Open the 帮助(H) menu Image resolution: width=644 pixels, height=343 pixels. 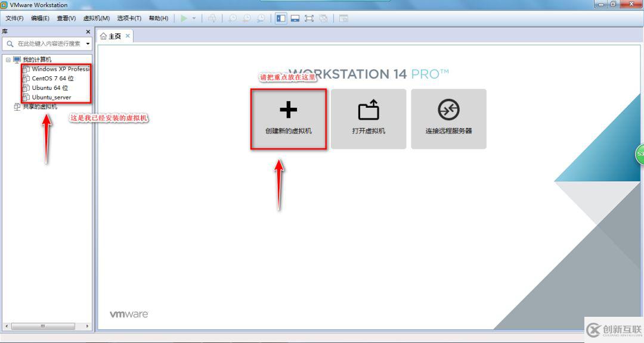[x=159, y=18]
